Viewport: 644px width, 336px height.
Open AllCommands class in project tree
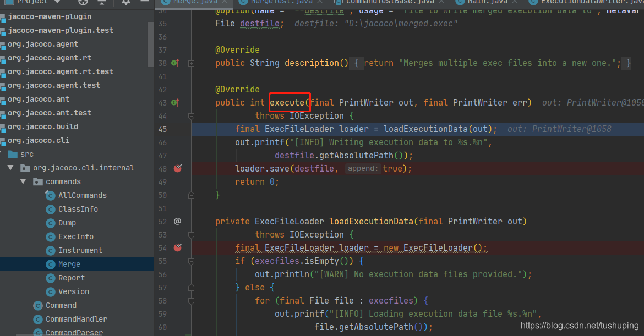point(82,195)
